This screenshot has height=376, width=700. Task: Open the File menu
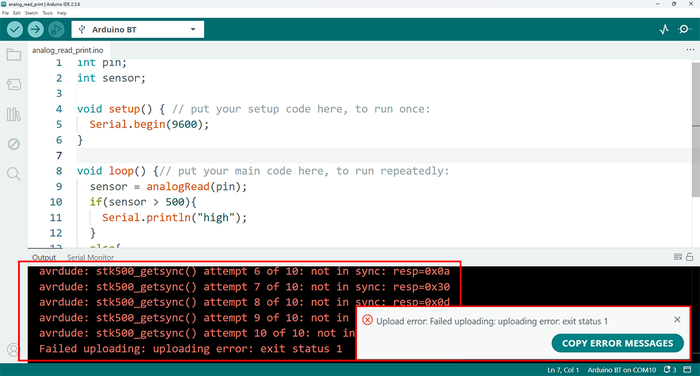5,13
